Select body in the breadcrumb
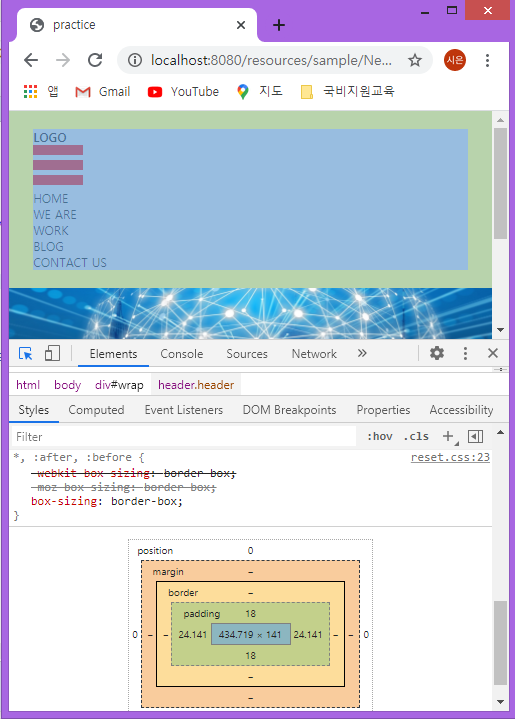The height and width of the screenshot is (719, 515). pyautogui.click(x=67, y=385)
